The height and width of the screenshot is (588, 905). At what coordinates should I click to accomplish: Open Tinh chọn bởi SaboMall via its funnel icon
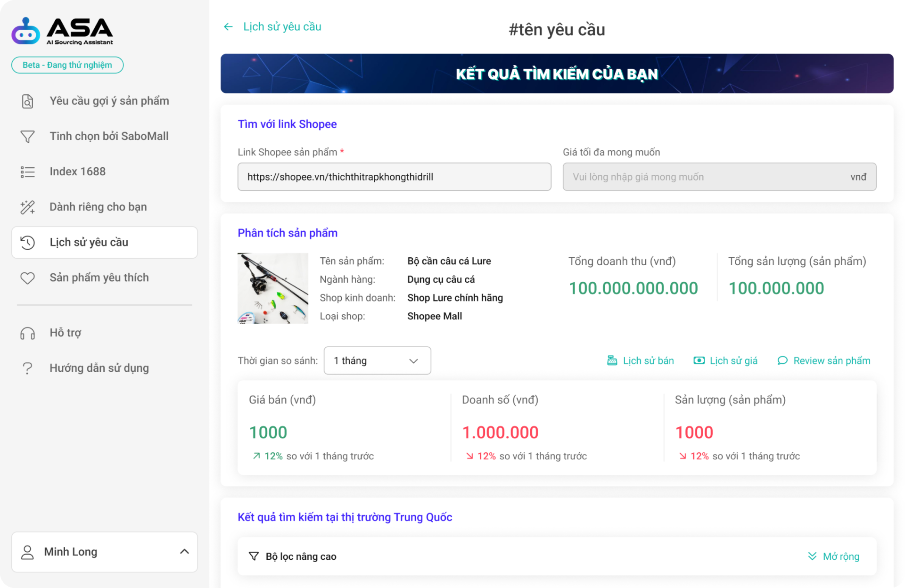coord(28,136)
